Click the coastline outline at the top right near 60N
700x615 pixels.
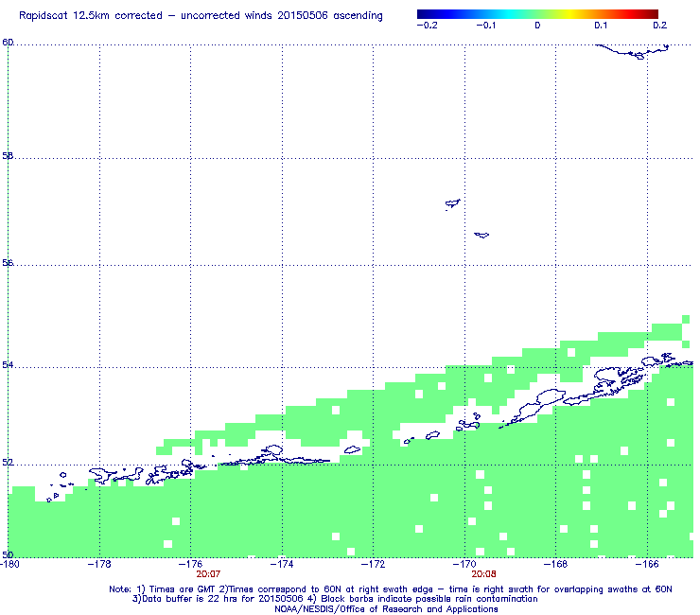click(633, 51)
